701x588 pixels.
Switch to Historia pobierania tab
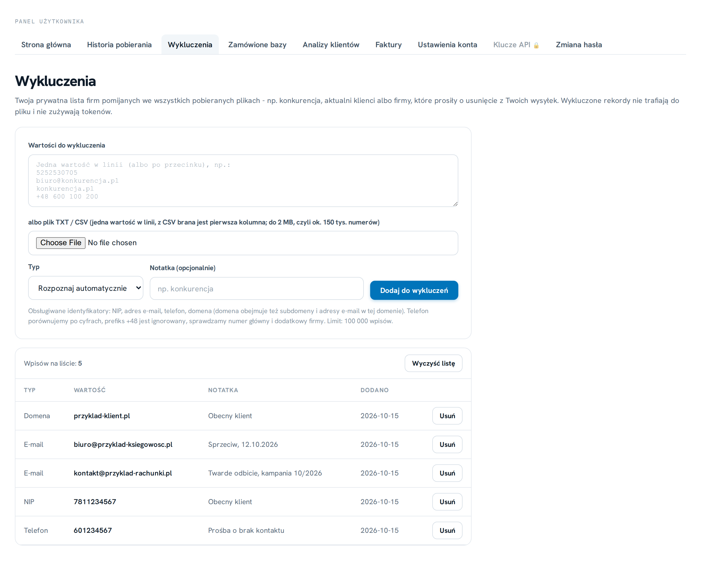coord(119,45)
